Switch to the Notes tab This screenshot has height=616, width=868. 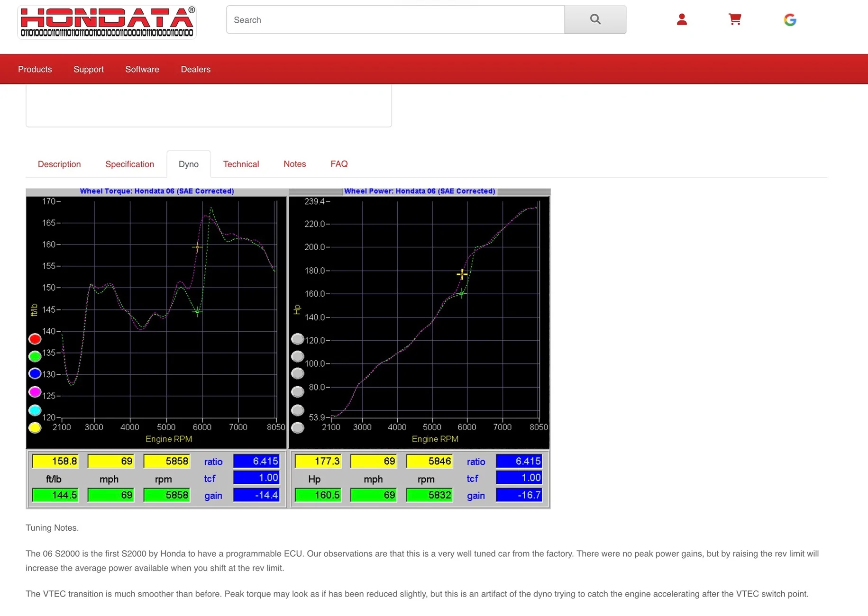295,164
